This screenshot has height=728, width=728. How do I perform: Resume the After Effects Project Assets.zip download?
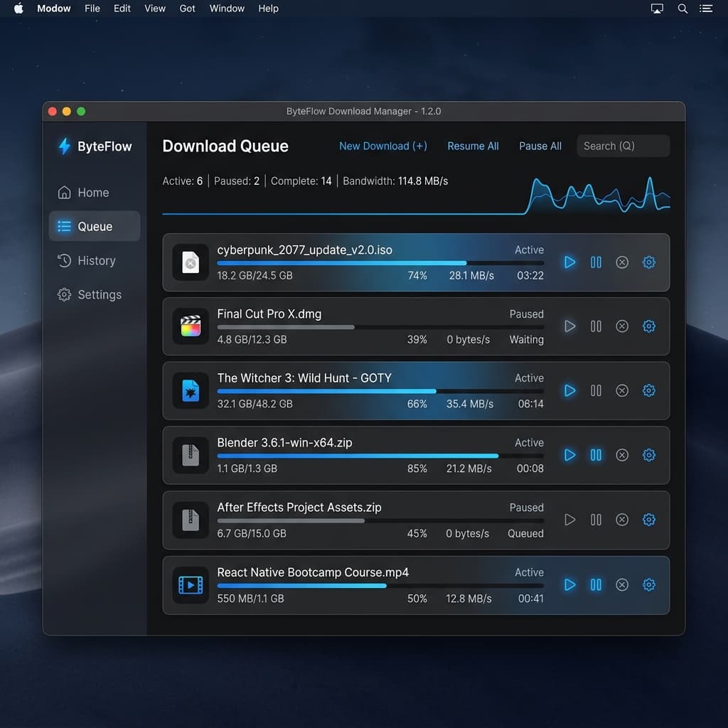pyautogui.click(x=569, y=520)
